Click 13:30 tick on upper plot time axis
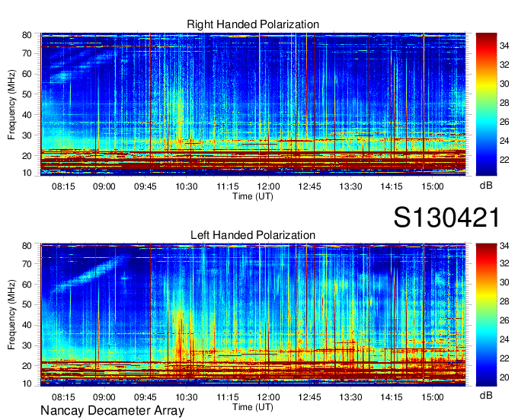 coord(351,186)
